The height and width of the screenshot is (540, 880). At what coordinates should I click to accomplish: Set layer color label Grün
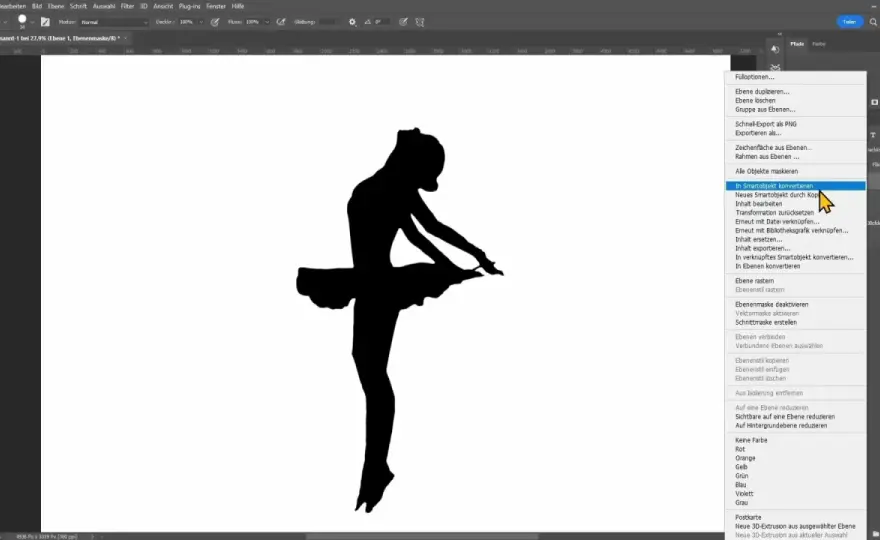point(795,476)
